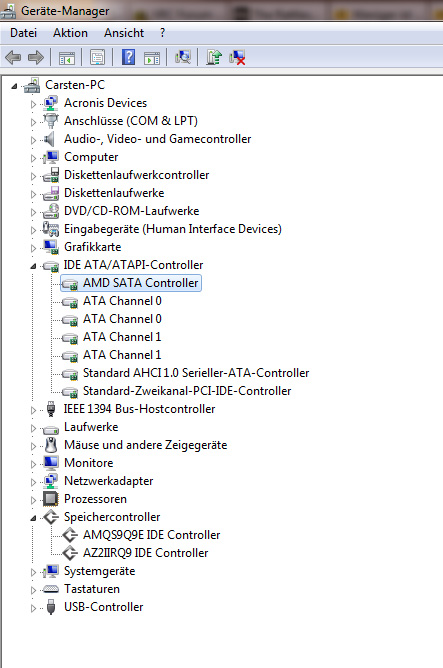This screenshot has height=668, width=443.
Task: Collapse the Speichercontroller node
Action: click(33, 518)
